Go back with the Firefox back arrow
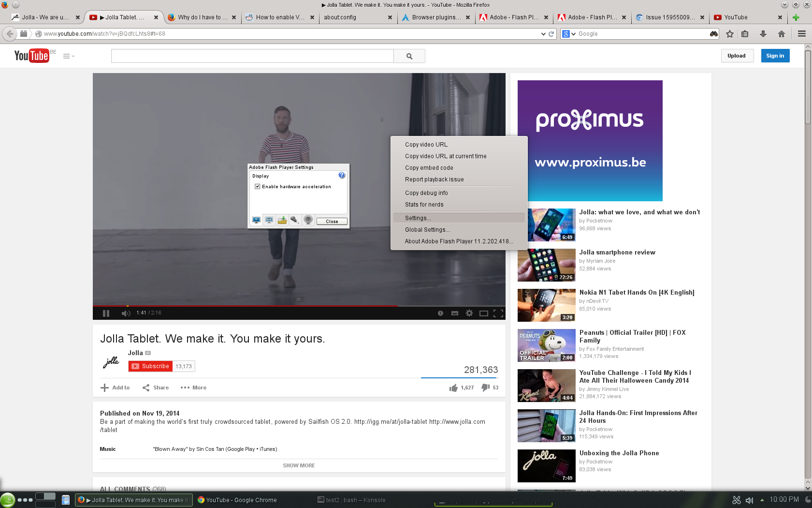The image size is (812, 508). (10, 34)
